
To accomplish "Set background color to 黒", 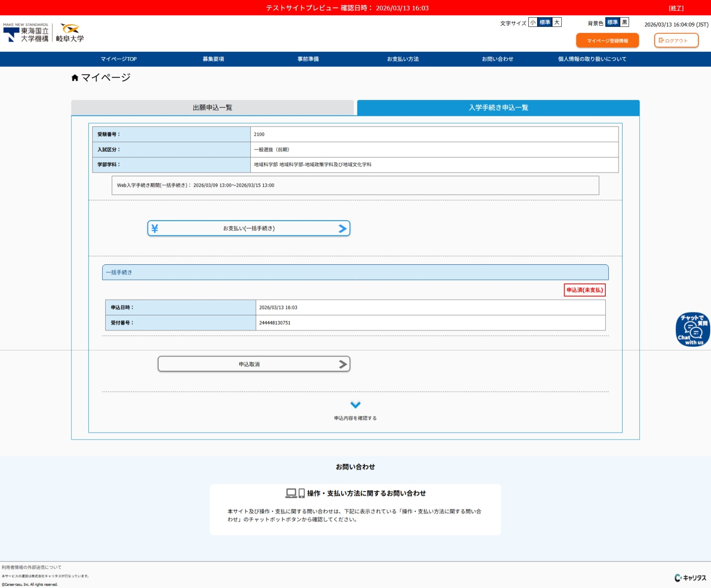I will (x=624, y=22).
